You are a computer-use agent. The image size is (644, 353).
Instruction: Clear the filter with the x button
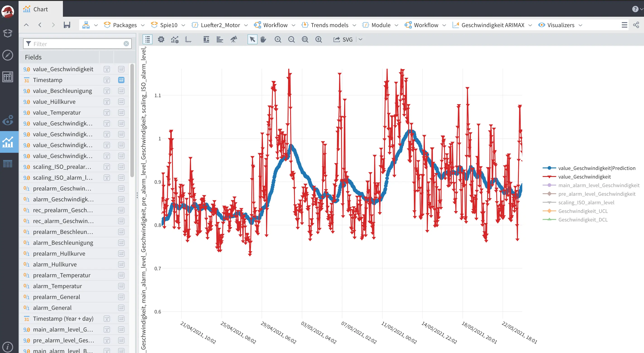(126, 44)
